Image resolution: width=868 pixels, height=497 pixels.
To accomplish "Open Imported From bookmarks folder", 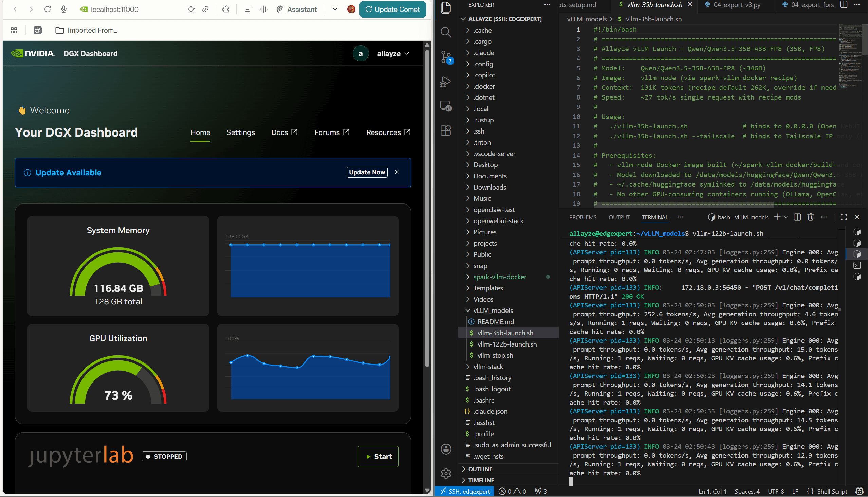I will point(86,30).
